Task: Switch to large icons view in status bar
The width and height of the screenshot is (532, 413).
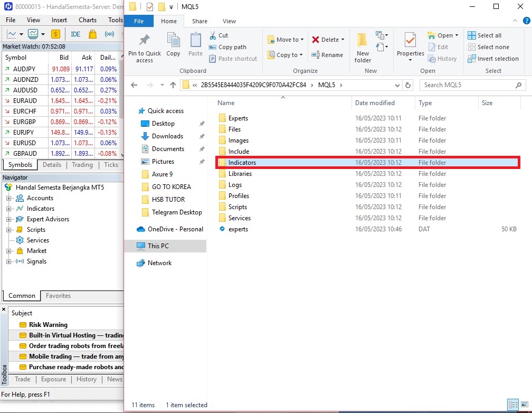Action: coord(524,405)
